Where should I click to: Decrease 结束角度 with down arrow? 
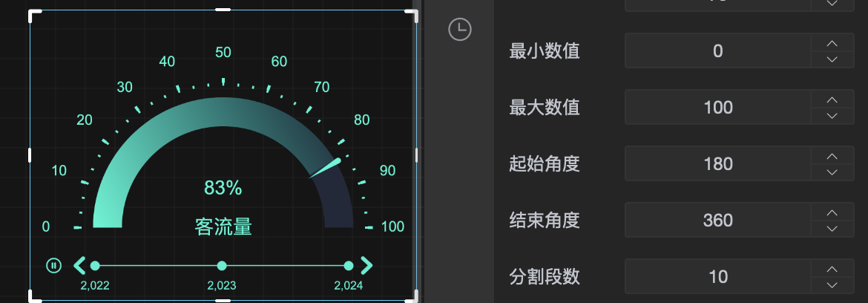pos(832,229)
